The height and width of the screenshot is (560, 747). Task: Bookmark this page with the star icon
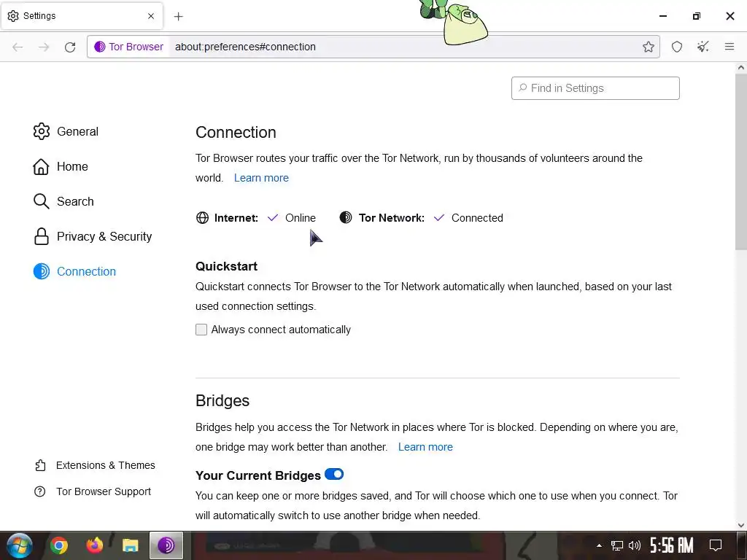[x=648, y=47]
